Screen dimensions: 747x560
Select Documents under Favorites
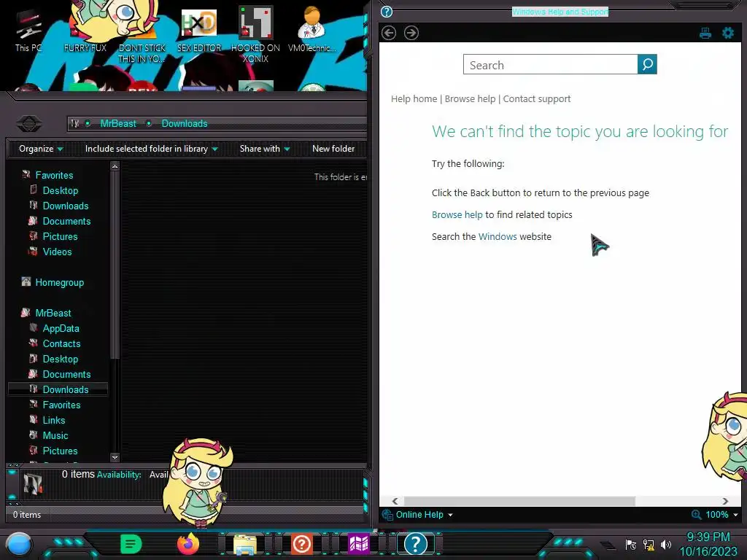coord(66,221)
